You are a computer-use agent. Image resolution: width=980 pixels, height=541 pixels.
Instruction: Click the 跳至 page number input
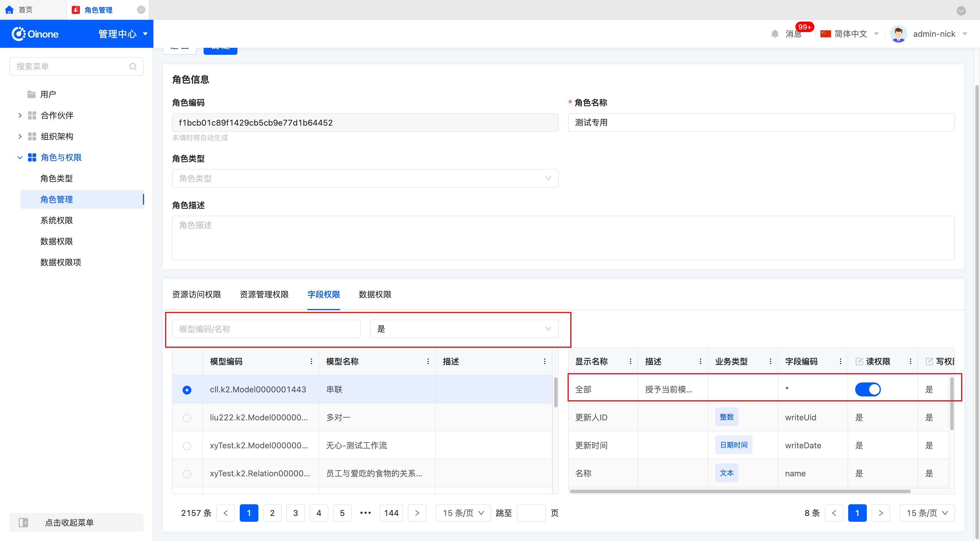click(531, 513)
